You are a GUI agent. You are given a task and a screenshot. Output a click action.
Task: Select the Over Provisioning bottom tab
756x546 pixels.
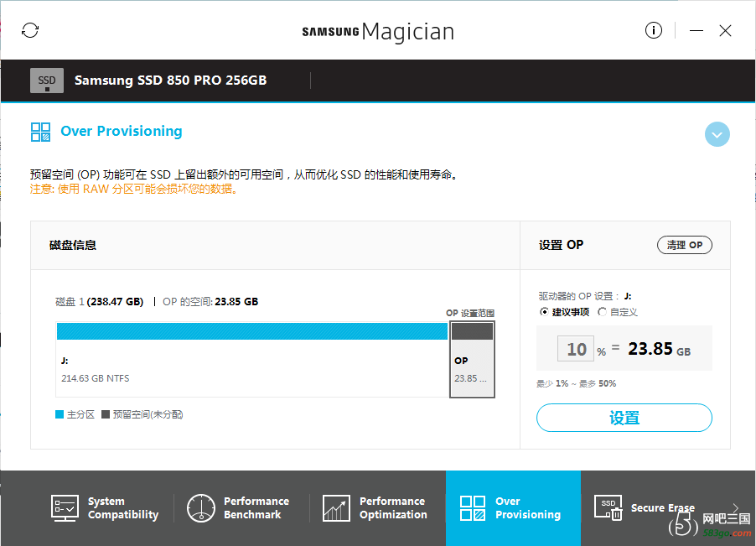pos(513,508)
